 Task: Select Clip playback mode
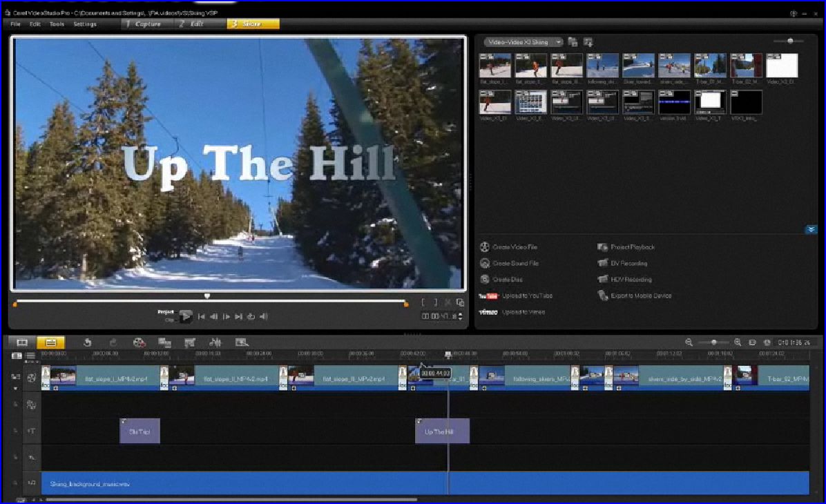coord(169,320)
